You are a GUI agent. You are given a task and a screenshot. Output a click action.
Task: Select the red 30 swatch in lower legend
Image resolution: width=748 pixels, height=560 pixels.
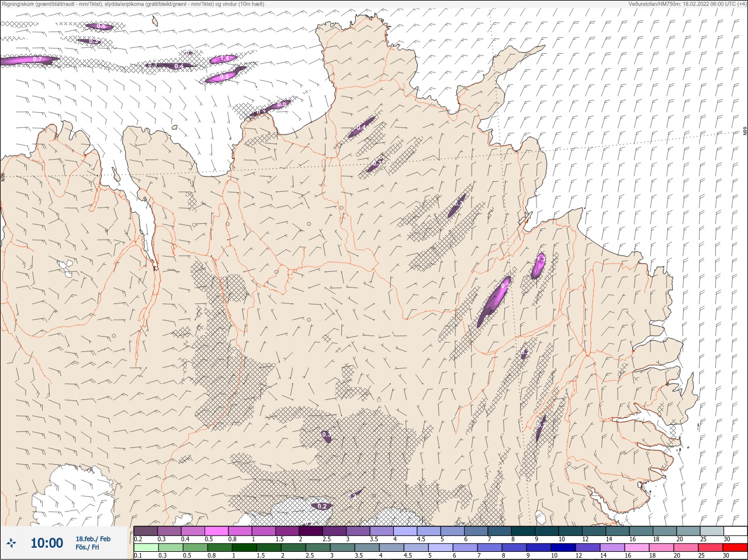tap(735, 548)
